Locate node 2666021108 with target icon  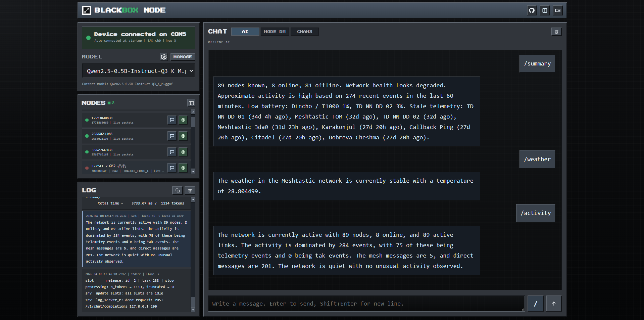tap(183, 136)
